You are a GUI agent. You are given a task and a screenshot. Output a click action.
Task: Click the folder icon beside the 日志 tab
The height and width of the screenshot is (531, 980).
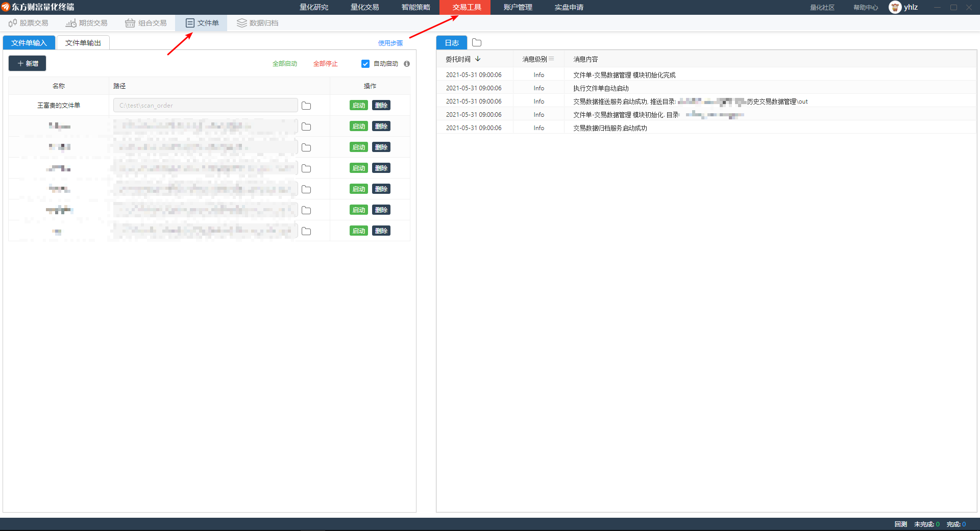(x=477, y=43)
